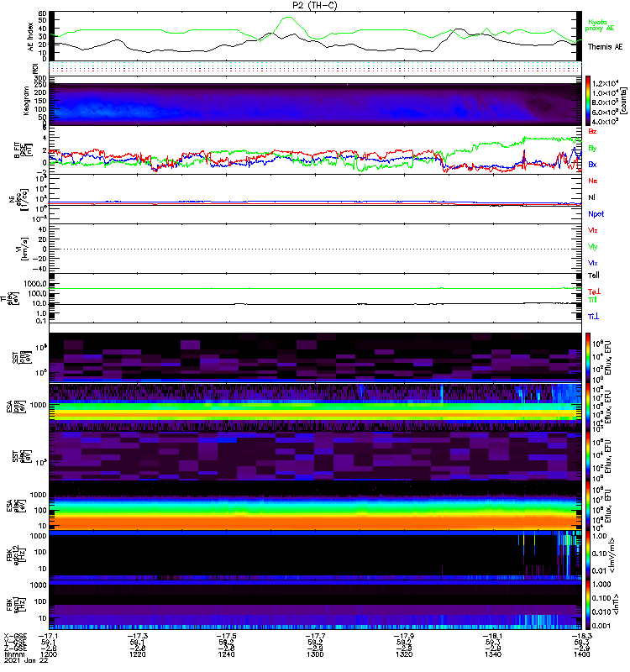The height and width of the screenshot is (672, 630).
Task: Select the red Ne legend label
Action: 592,181
